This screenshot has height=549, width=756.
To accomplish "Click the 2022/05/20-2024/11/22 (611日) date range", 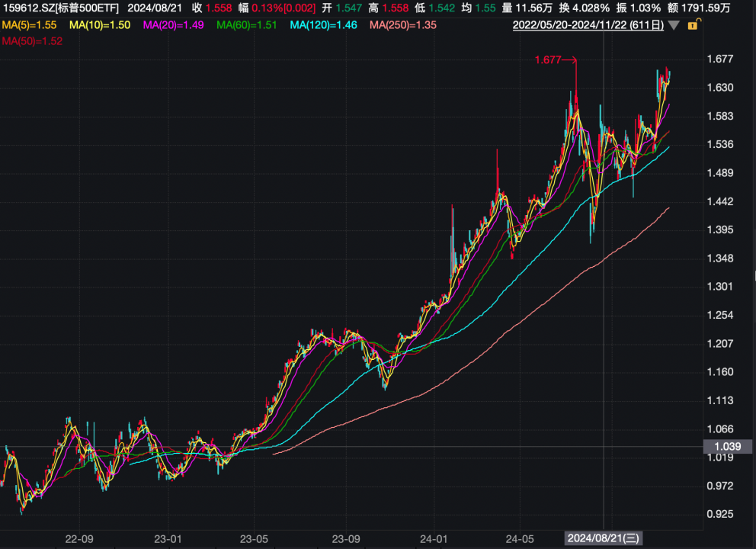I will click(588, 25).
